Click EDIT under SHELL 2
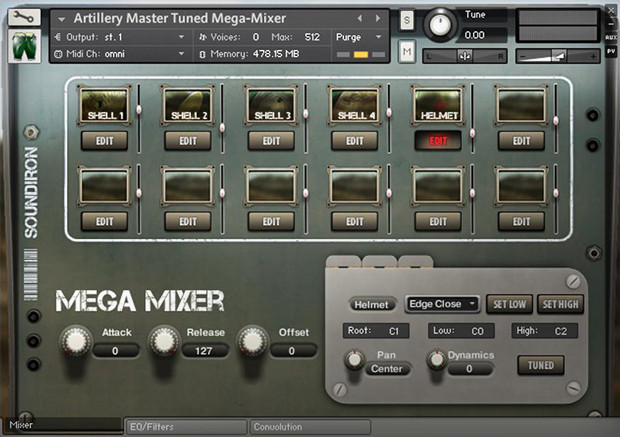 pyautogui.click(x=188, y=141)
